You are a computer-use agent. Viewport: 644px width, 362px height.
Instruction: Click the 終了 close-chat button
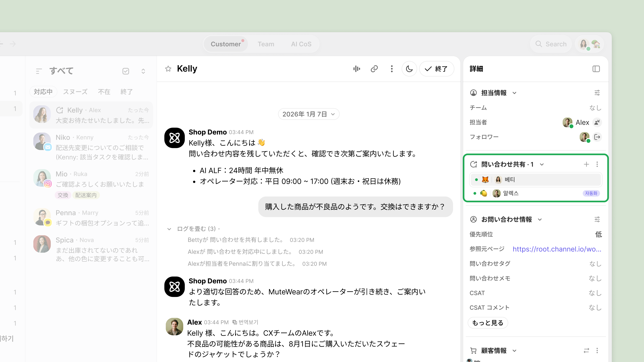coord(436,69)
